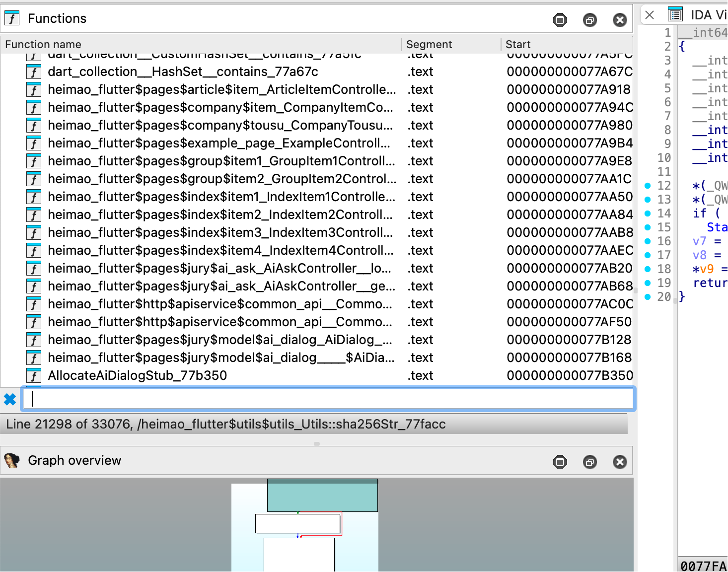Viewport: 728px width, 572px height.
Task: Click function icon beside the ArticleItemController row
Action: click(x=33, y=90)
